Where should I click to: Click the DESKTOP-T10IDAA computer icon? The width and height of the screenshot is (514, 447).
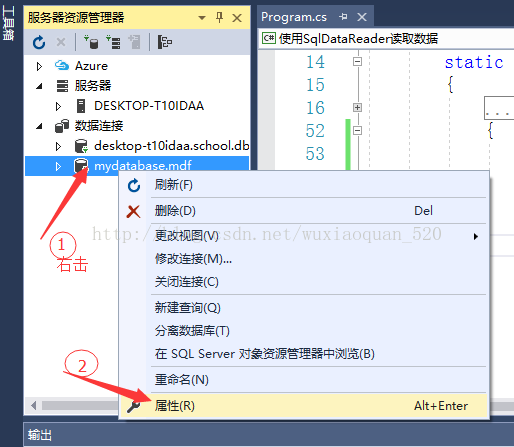(81, 106)
